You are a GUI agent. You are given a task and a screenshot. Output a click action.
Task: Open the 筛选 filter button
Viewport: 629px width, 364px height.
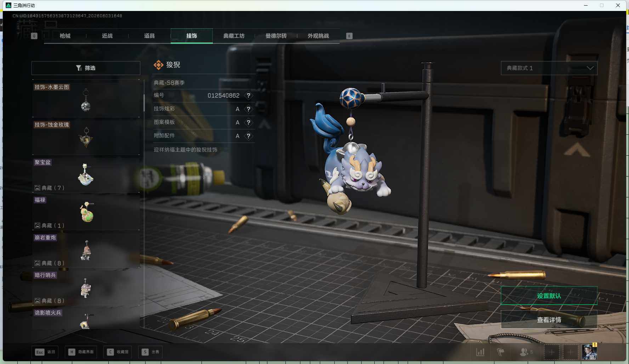click(86, 68)
